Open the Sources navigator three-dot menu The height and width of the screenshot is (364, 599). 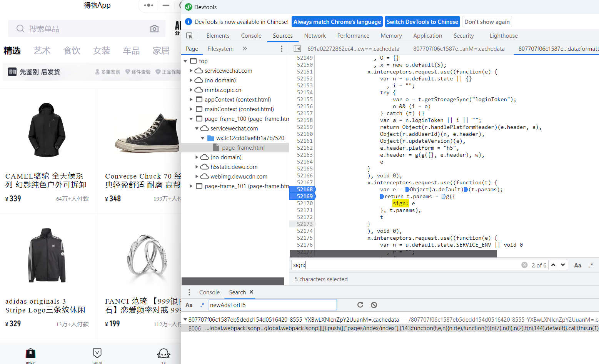coord(282,49)
